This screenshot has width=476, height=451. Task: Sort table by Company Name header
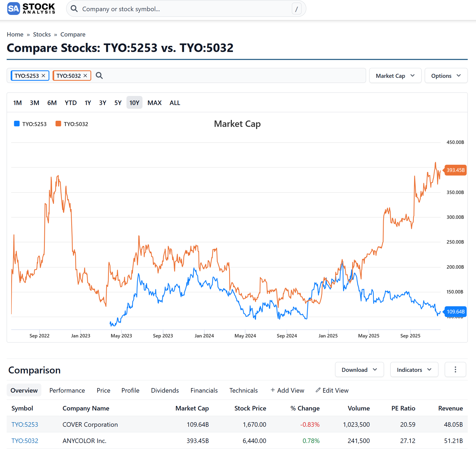pyautogui.click(x=86, y=408)
